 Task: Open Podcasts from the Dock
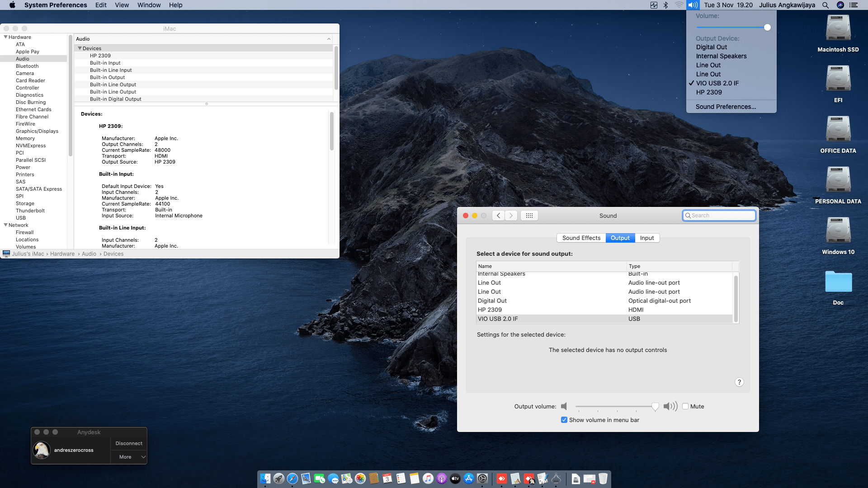(442, 479)
